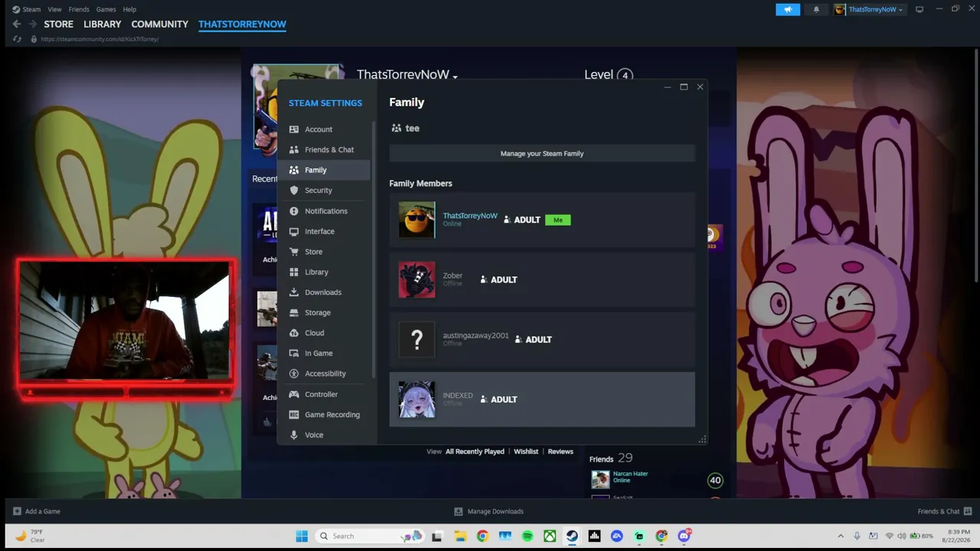This screenshot has height=551, width=980.
Task: Click the Wishlist link on profile
Action: [526, 452]
